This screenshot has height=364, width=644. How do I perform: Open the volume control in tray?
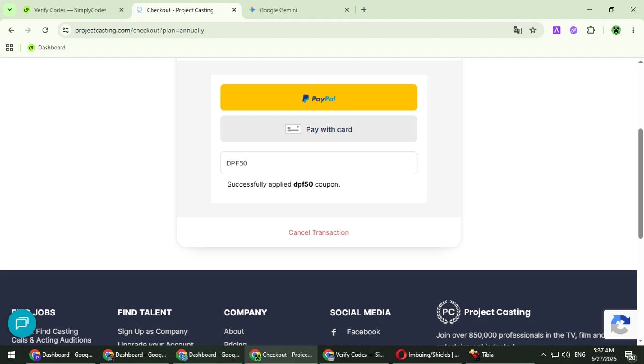[566, 355]
